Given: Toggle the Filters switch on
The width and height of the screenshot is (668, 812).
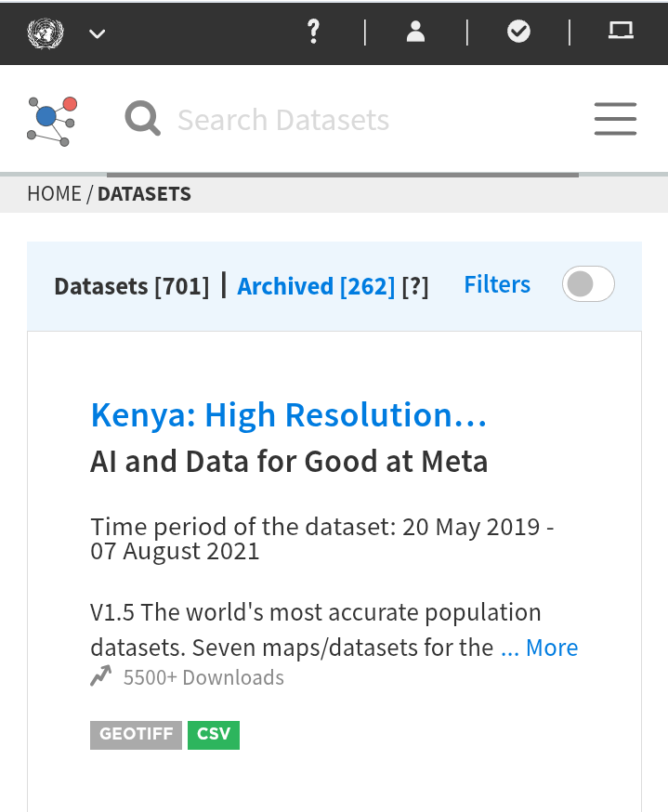Looking at the screenshot, I should click(x=588, y=283).
